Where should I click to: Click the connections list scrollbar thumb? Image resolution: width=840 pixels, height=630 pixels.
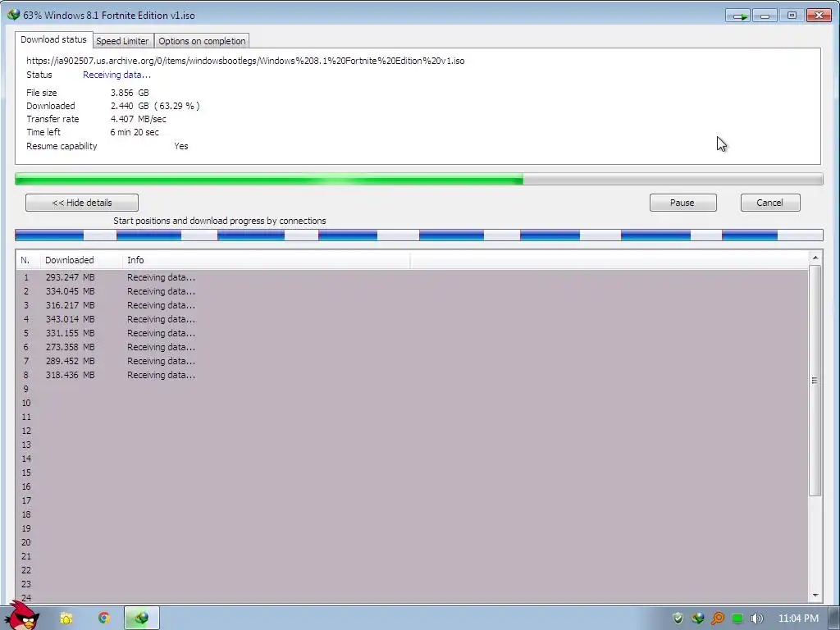(x=815, y=381)
